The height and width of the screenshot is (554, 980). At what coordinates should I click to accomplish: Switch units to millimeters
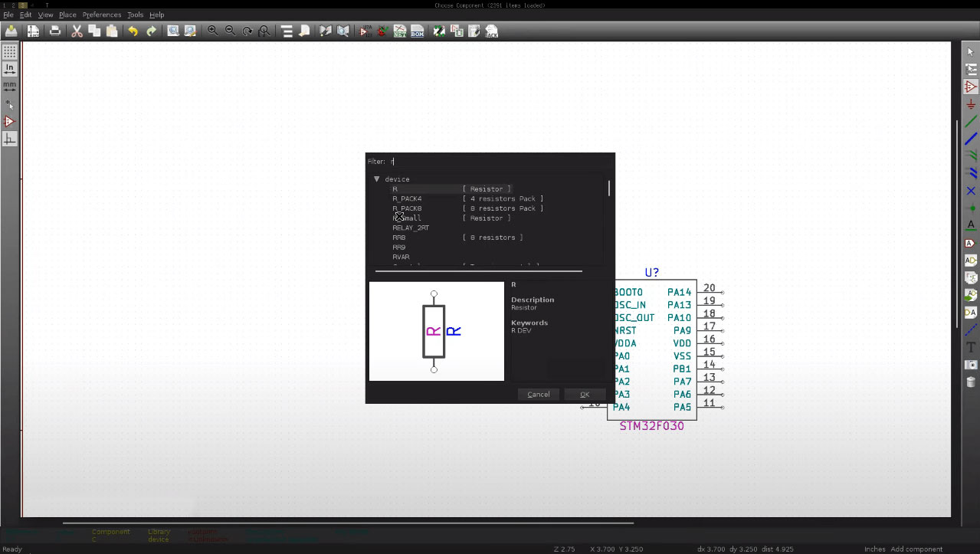tap(9, 87)
